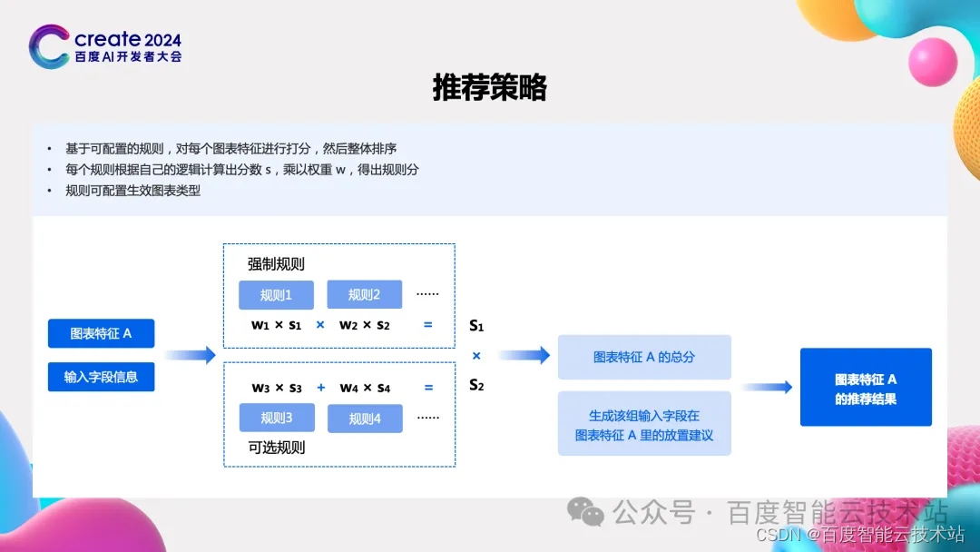Click the 规则2 block
Screen dimensions: 980x552
(365, 294)
